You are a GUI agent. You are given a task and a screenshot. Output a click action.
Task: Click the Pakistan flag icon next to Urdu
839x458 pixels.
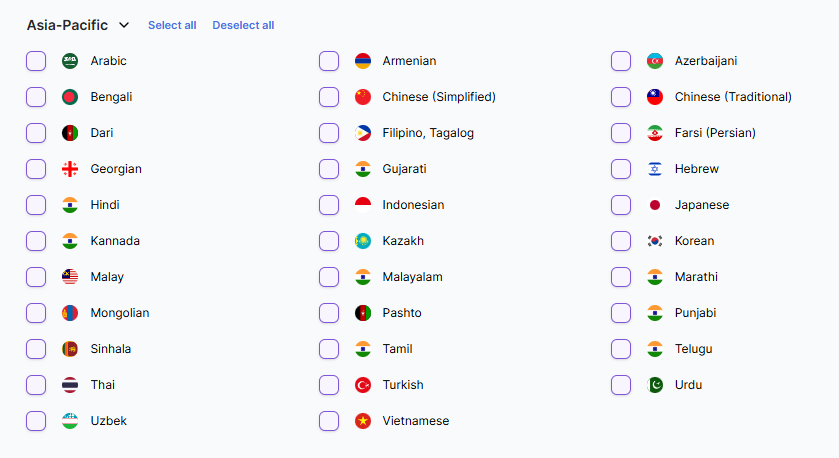[x=654, y=385]
